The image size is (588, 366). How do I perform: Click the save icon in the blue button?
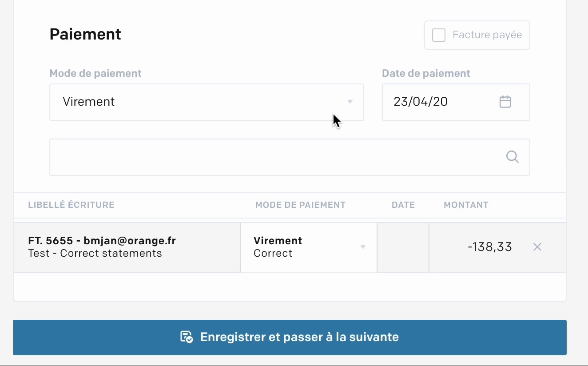click(186, 337)
